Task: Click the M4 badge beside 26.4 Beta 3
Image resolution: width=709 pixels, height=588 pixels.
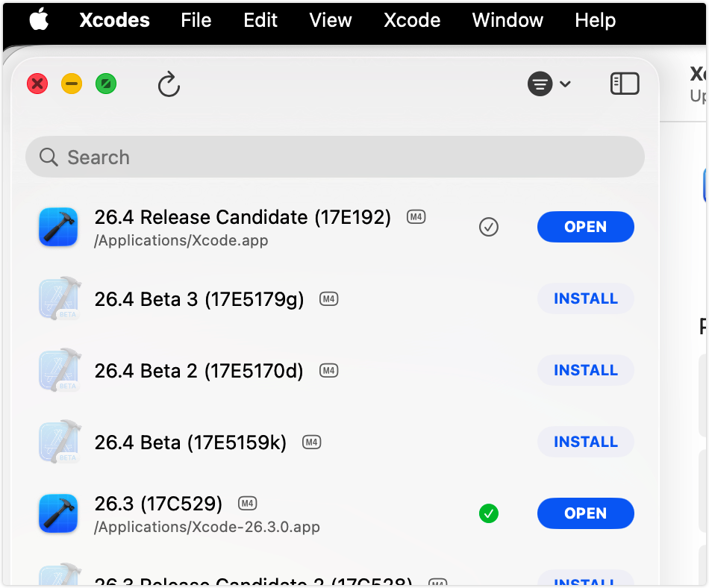Action: point(328,299)
